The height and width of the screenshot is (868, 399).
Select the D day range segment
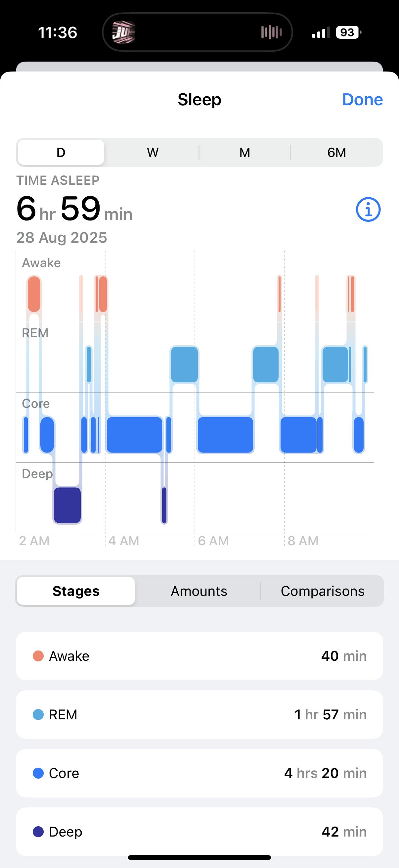(61, 152)
